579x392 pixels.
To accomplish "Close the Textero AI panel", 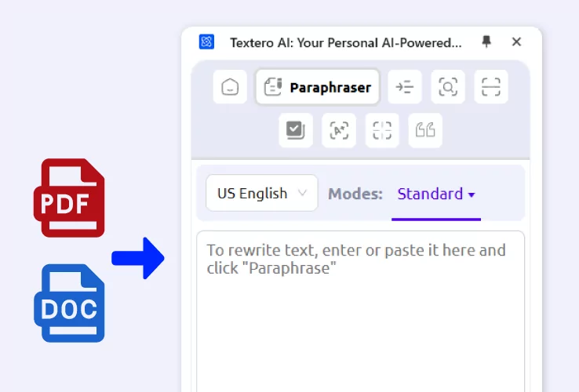I will [516, 42].
